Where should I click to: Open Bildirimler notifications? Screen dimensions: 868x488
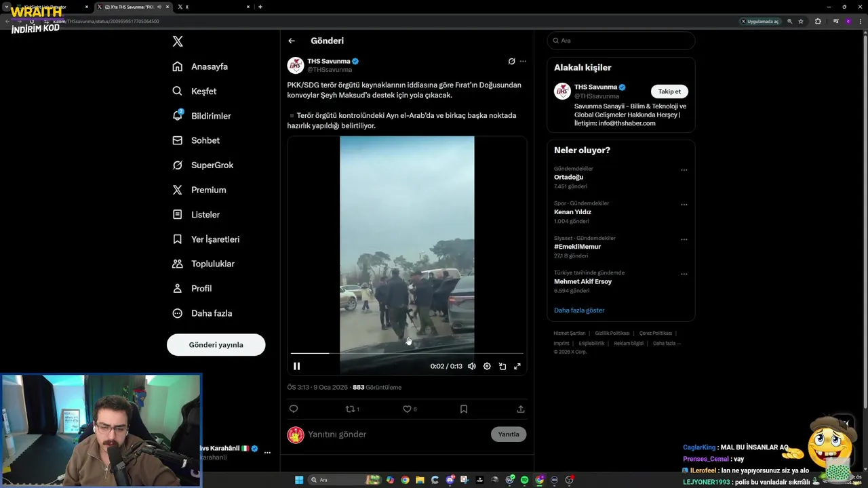[202, 116]
